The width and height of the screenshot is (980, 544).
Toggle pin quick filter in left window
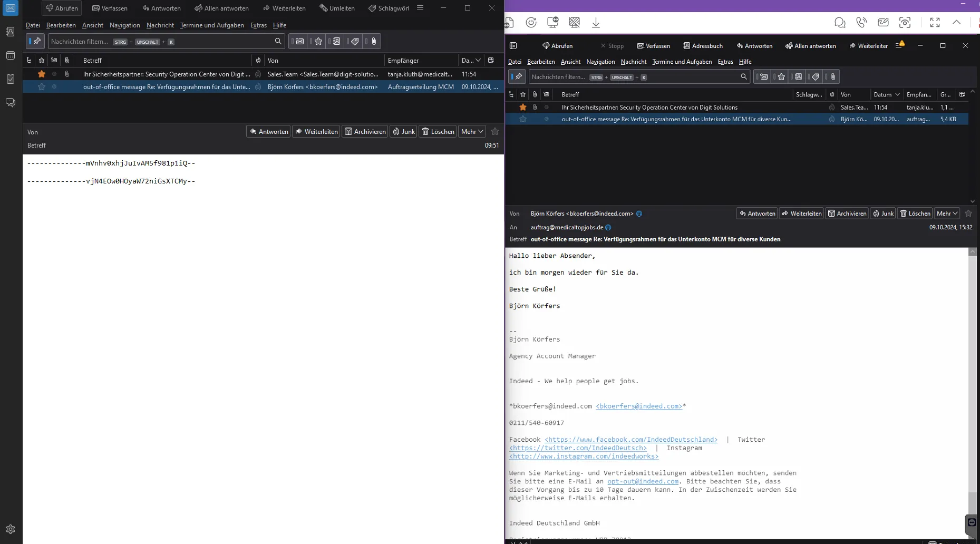point(35,41)
